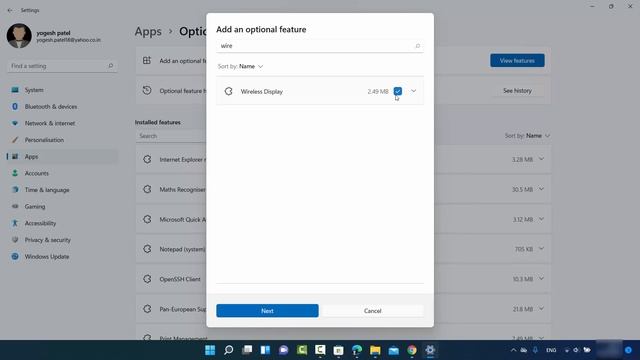The image size is (640, 360).
Task: Click the Apps breadcrumb link
Action: click(x=148, y=31)
